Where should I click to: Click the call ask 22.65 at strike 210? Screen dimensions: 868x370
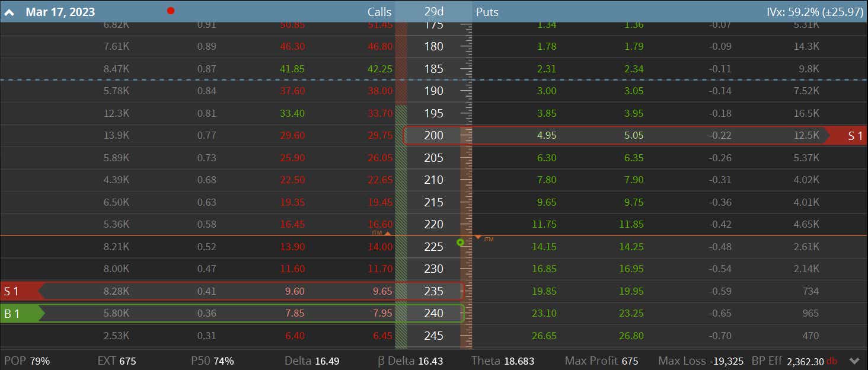tap(380, 180)
